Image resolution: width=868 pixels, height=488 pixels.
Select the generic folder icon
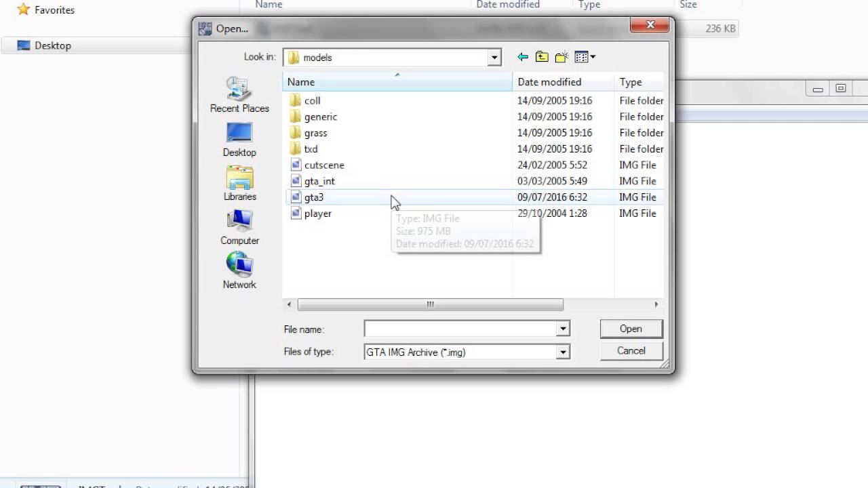click(x=295, y=117)
